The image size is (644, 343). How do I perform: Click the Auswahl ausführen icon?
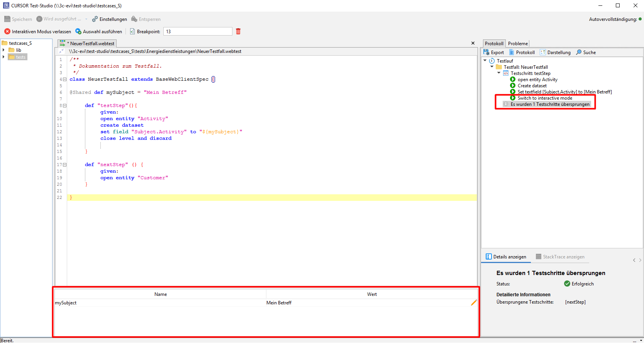tap(78, 31)
